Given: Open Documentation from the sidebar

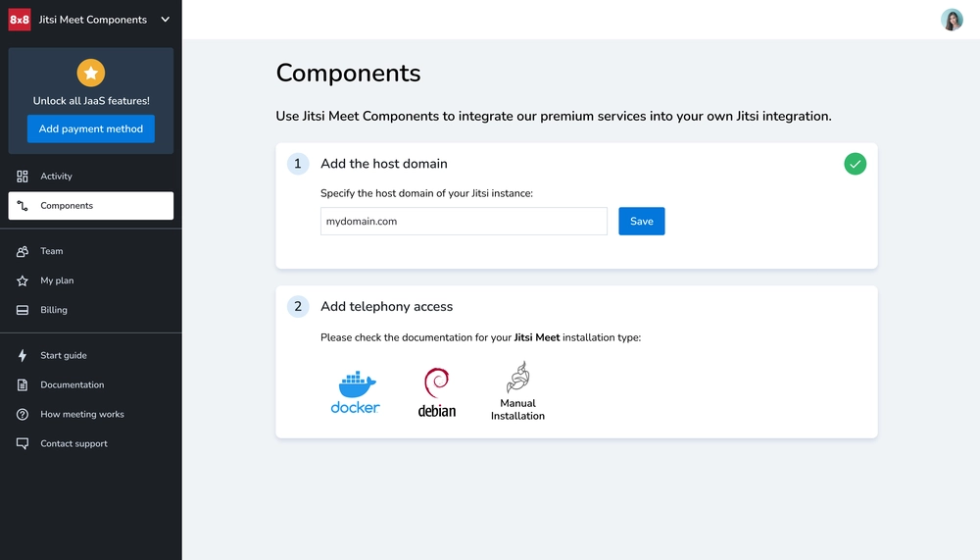Looking at the screenshot, I should [x=90, y=384].
